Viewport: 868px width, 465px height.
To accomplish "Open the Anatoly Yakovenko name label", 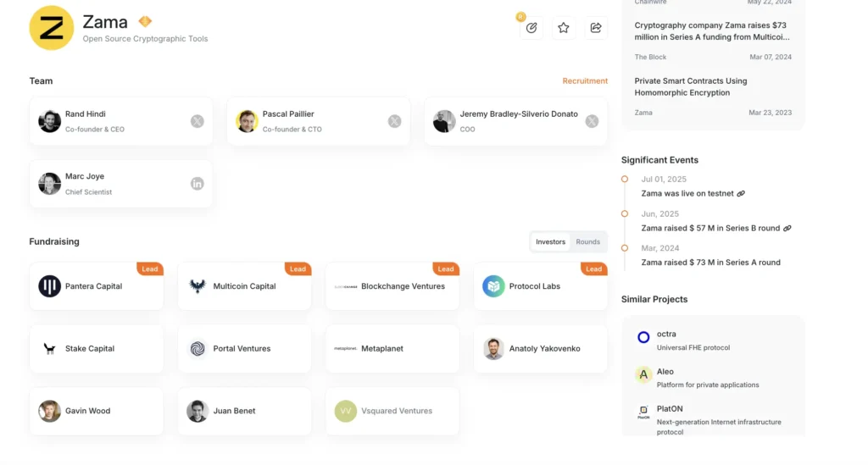I will tap(545, 349).
